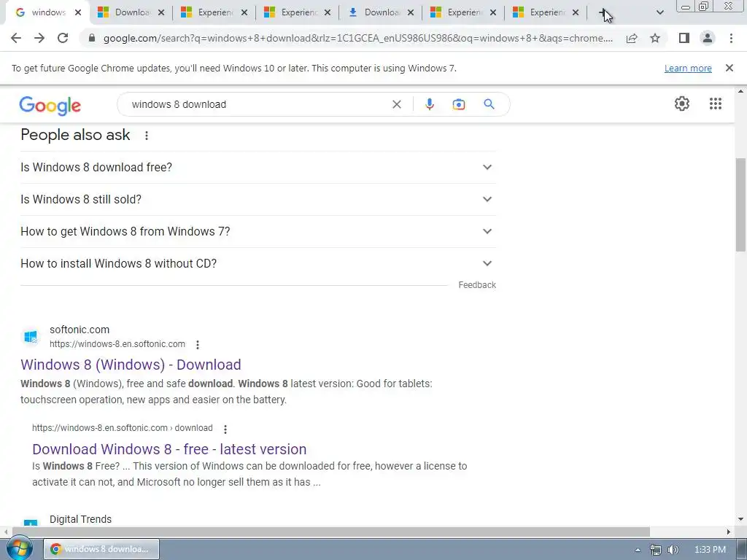Expand "Is Windows 8 still sold?"
The width and height of the screenshot is (747, 560).
click(x=258, y=199)
